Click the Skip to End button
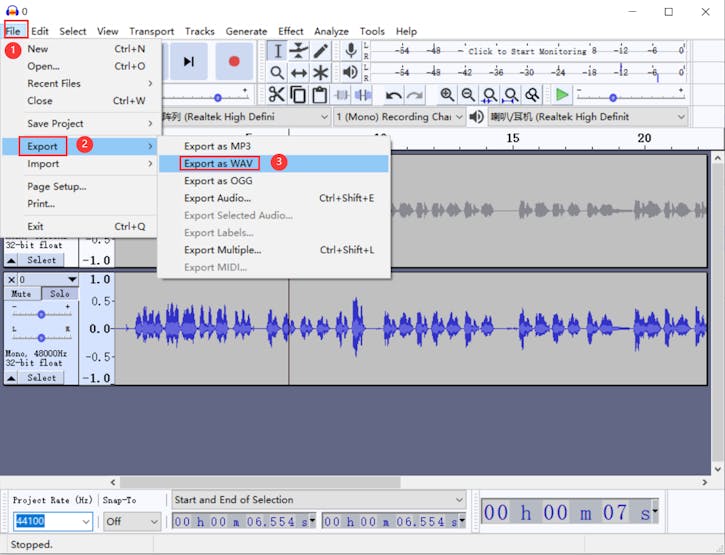 (x=188, y=61)
